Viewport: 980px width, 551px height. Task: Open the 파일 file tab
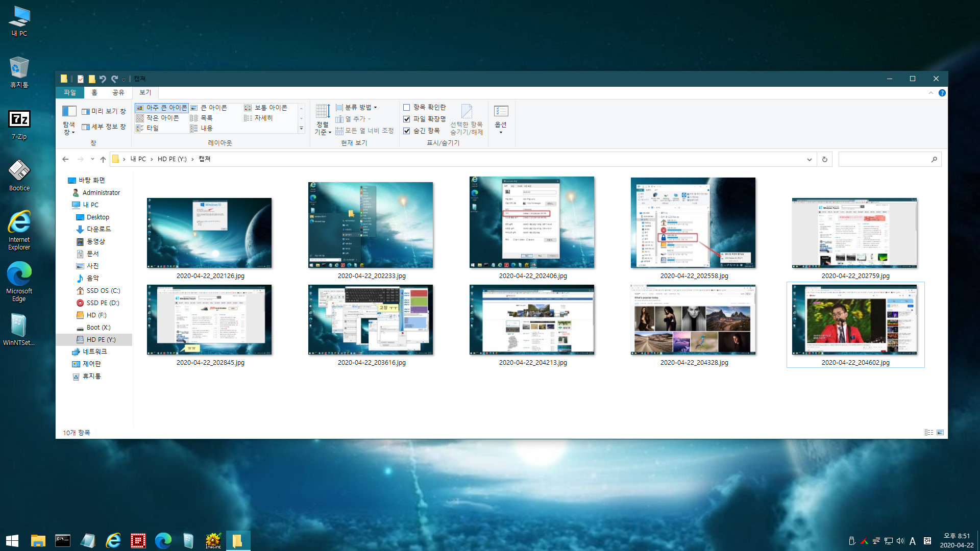coord(70,92)
